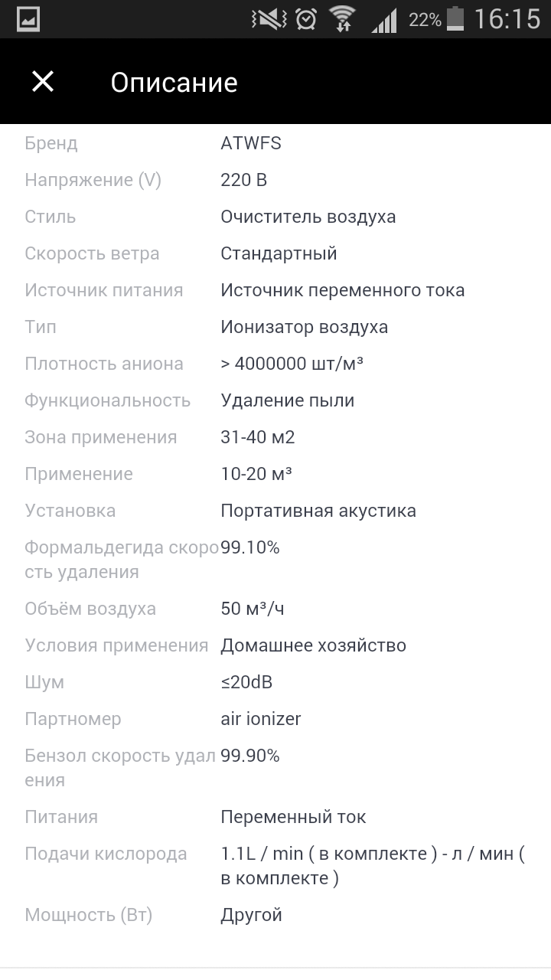Tap the 16:15 clock in status bar

tap(507, 19)
